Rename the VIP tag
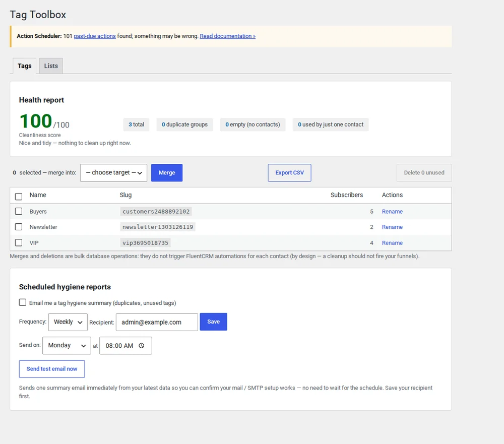This screenshot has height=444, width=504. coord(392,243)
